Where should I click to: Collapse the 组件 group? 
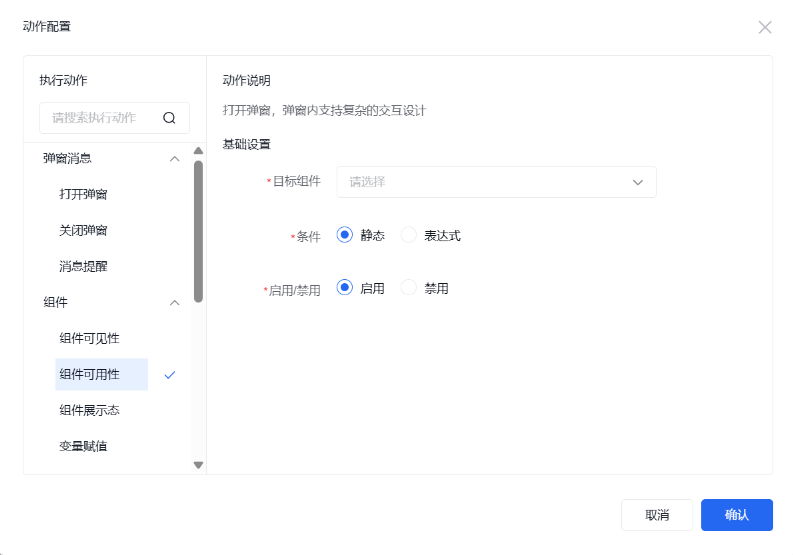[x=175, y=302]
